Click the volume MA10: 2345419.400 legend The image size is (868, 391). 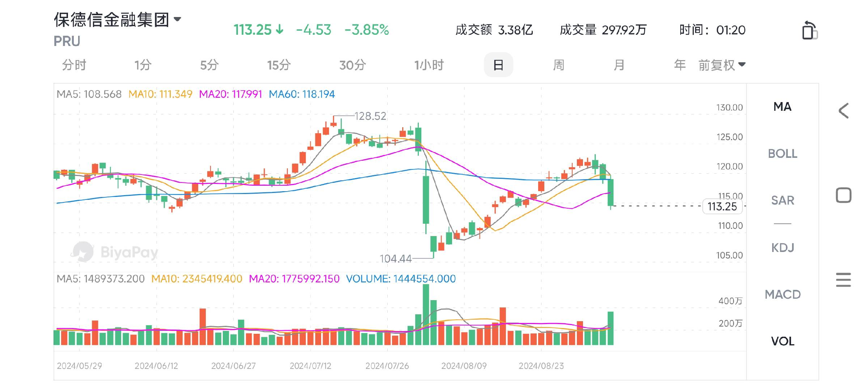pyautogui.click(x=197, y=279)
